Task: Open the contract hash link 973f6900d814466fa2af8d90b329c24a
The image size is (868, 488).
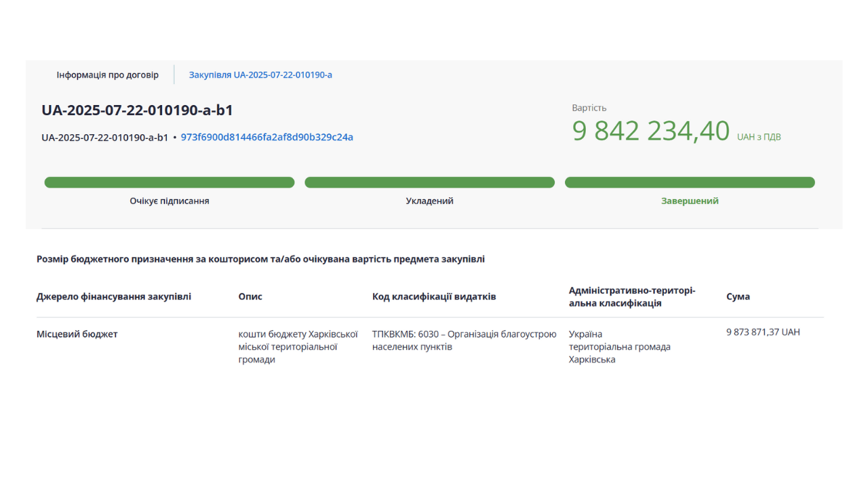Action: 267,137
